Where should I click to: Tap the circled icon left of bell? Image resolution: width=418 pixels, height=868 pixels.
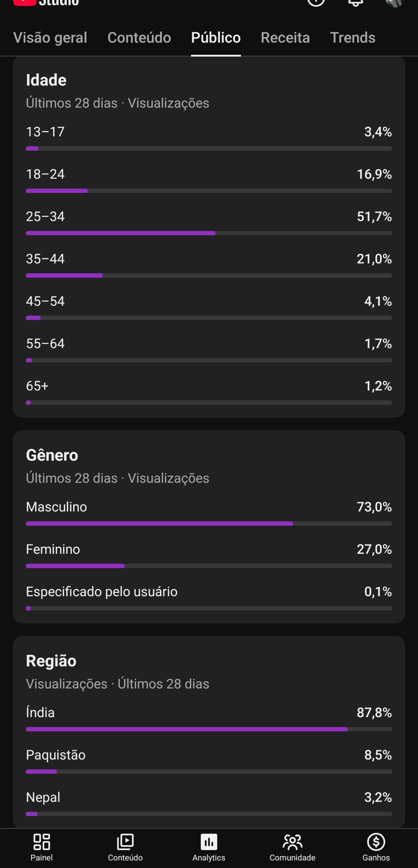click(316, 3)
